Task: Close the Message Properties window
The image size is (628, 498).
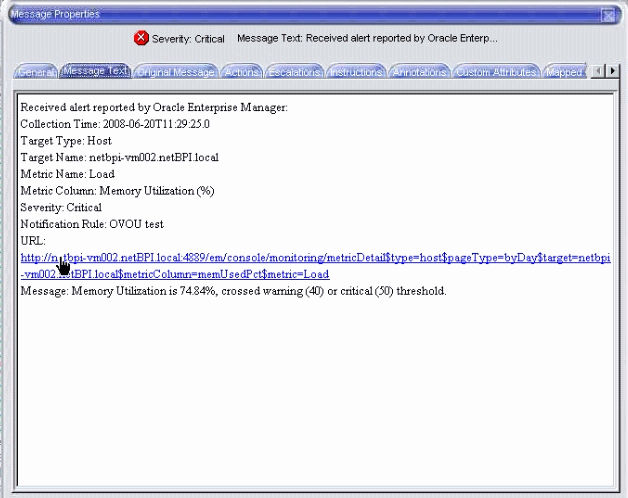Action: [608, 15]
